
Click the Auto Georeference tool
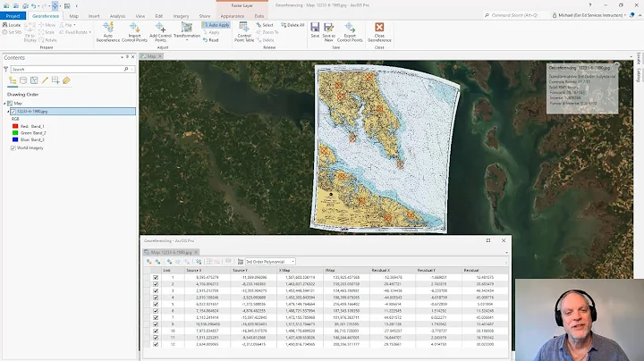(108, 32)
